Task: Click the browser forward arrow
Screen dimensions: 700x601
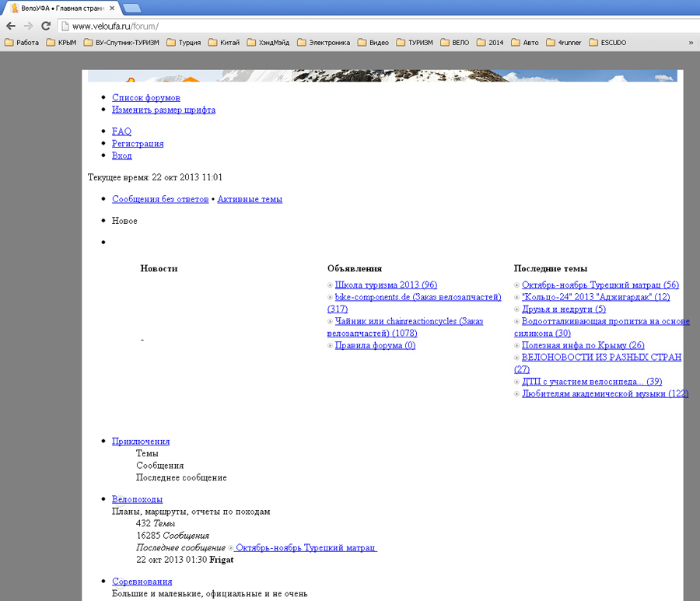Action: click(x=28, y=26)
